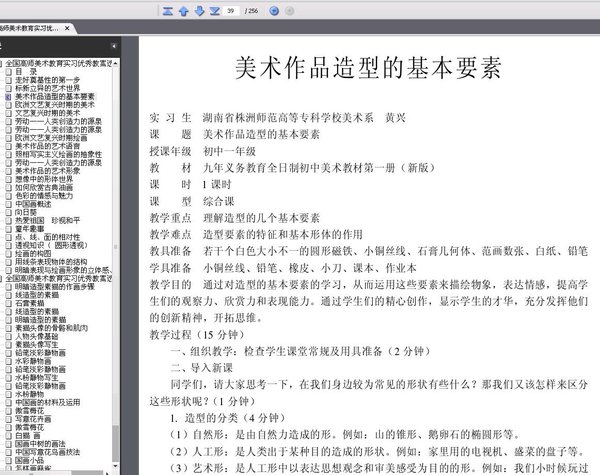Click bookmark icon beside 向日葵
The height and width of the screenshot is (475, 600).
pyautogui.click(x=8, y=212)
